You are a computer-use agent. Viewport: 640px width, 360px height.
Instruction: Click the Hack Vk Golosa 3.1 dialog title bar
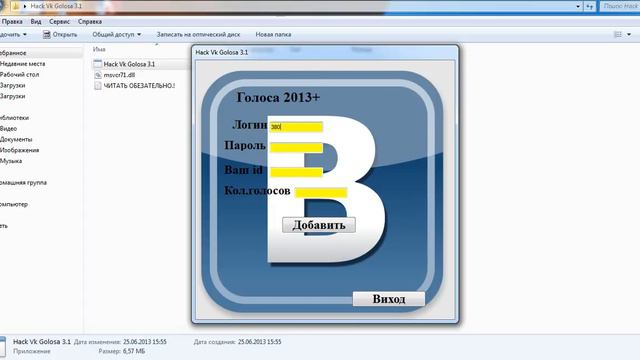coord(325,52)
